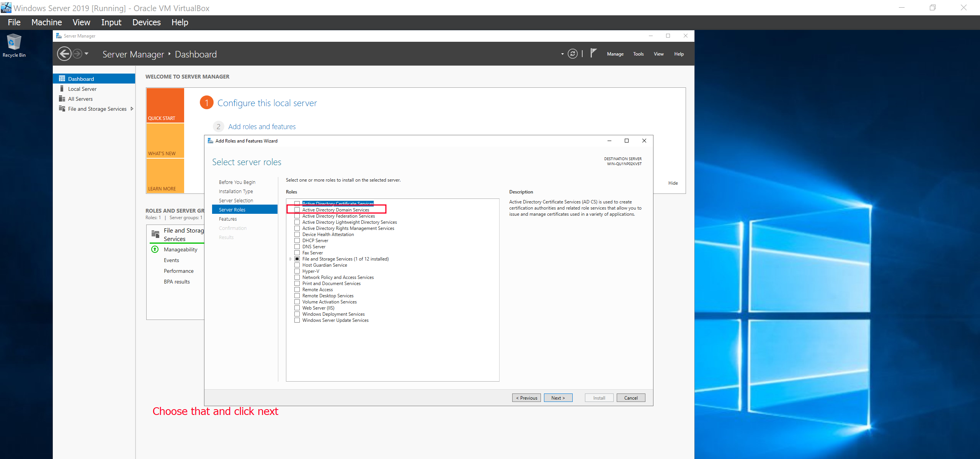Viewport: 980px width, 459px height.
Task: Open the View menu in Server Manager
Action: [658, 54]
